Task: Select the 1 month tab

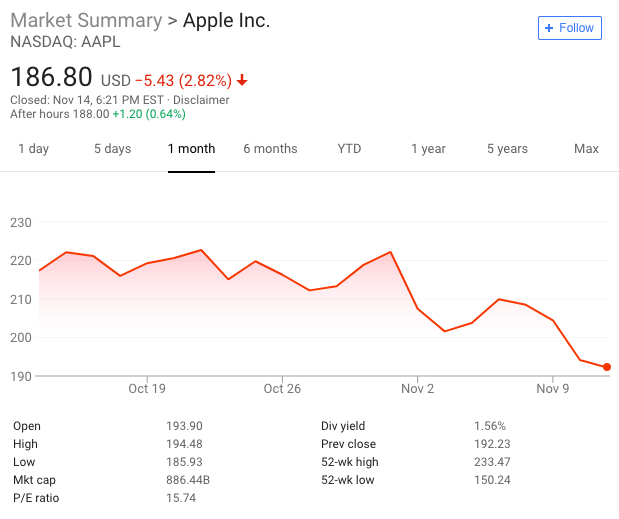Action: [x=191, y=149]
